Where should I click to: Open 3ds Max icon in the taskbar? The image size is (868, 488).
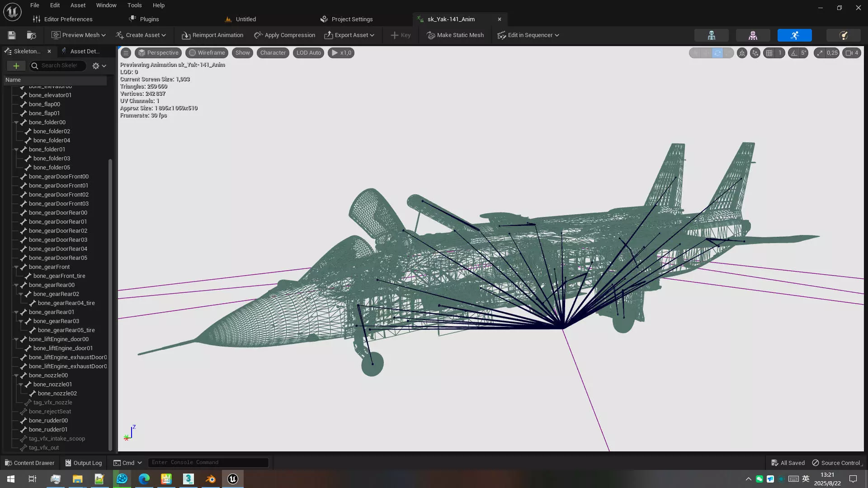[x=189, y=479]
